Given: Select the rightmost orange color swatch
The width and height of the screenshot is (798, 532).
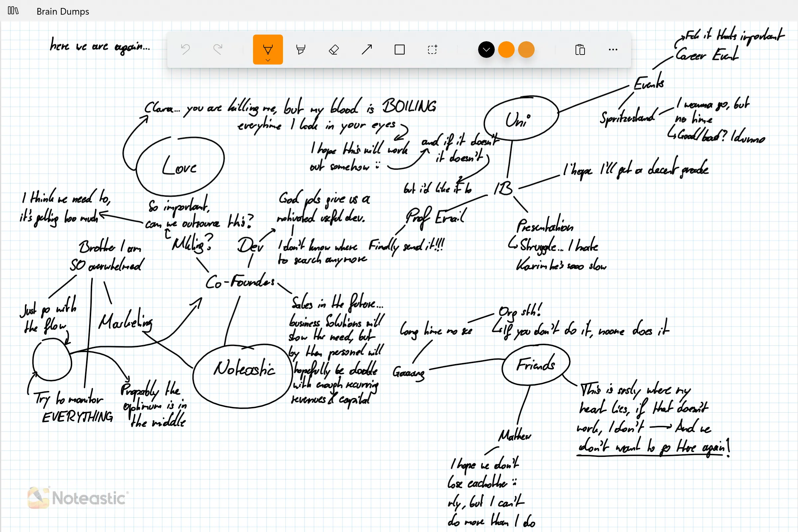Looking at the screenshot, I should [526, 50].
